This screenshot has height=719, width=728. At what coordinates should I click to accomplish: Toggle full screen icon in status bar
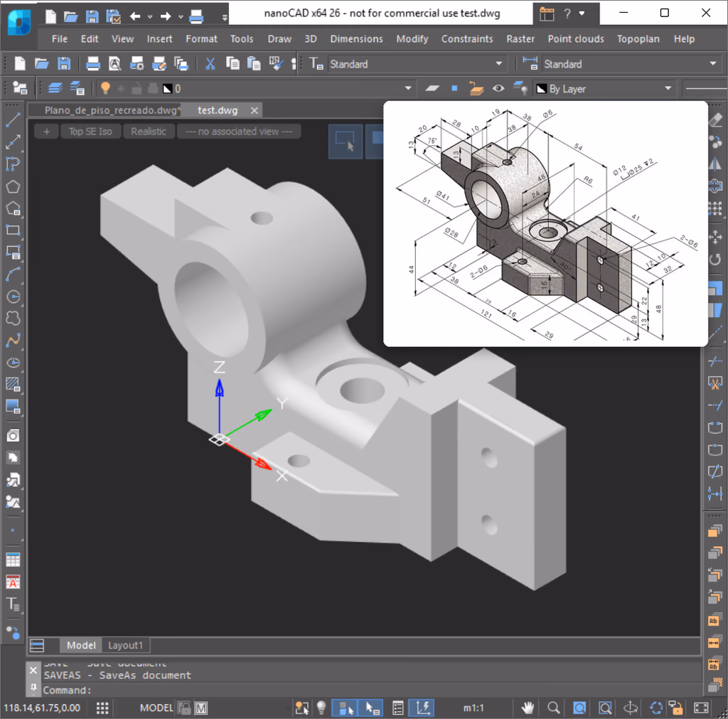701,708
